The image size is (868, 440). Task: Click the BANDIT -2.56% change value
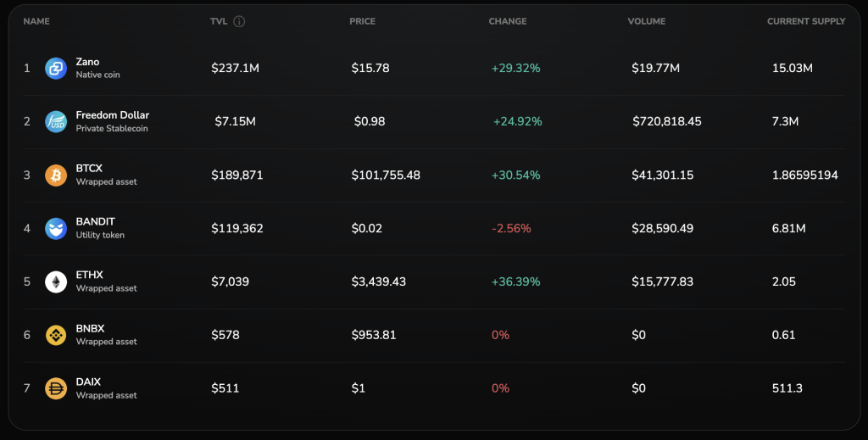(511, 228)
